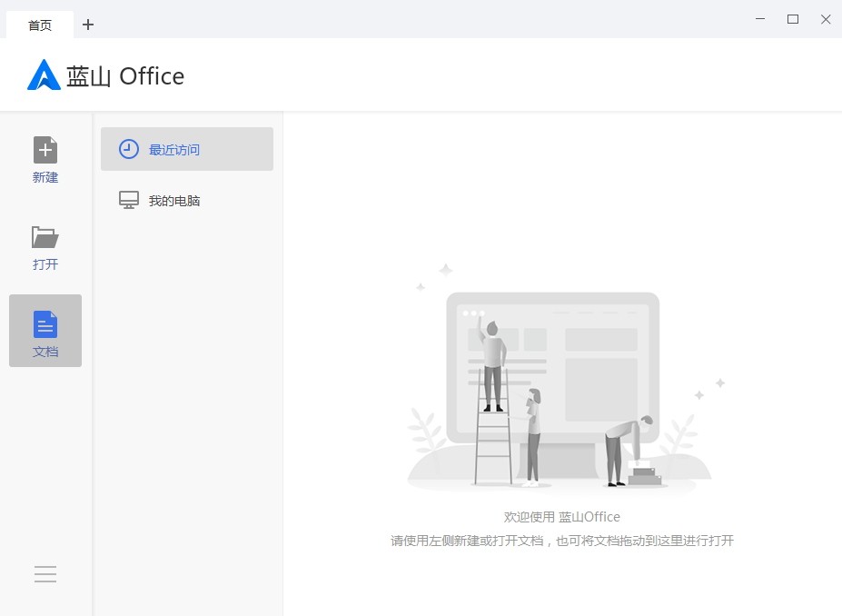Screen dimensions: 842x616
Task: Click the New document plus icon
Action: 45,149
